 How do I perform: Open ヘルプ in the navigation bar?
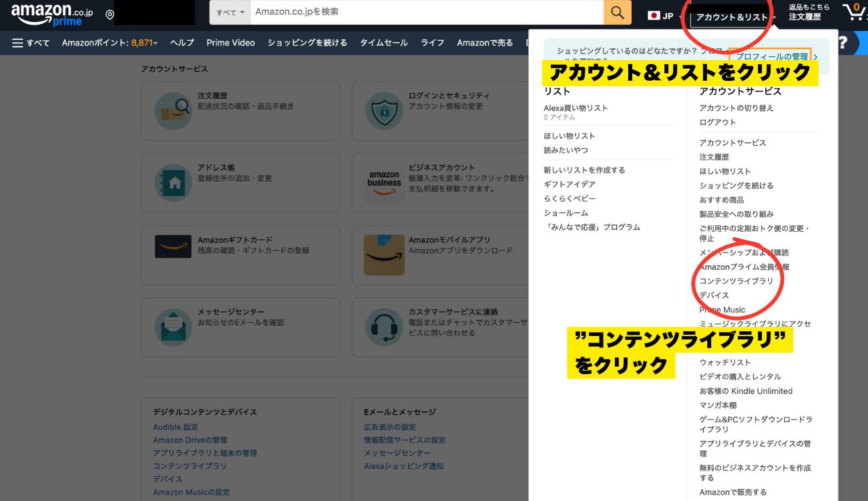pyautogui.click(x=182, y=43)
